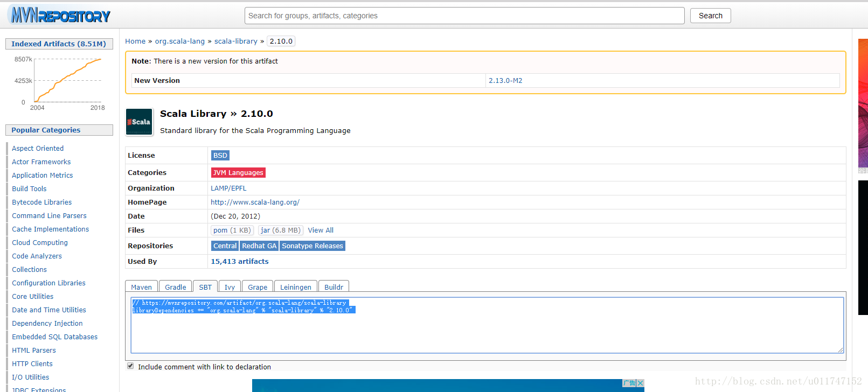
Task: Open Cloud Computing category
Action: point(40,242)
